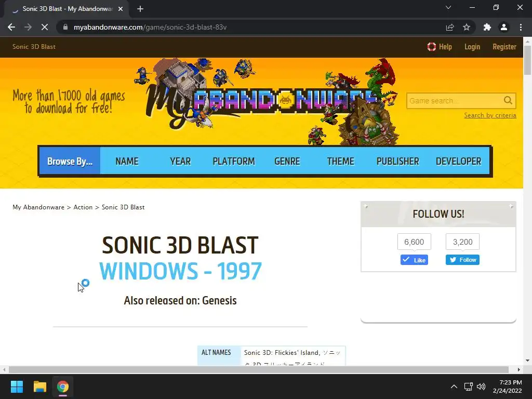This screenshot has height=399, width=532.
Task: Browse games by PLATFORM
Action: [233, 161]
